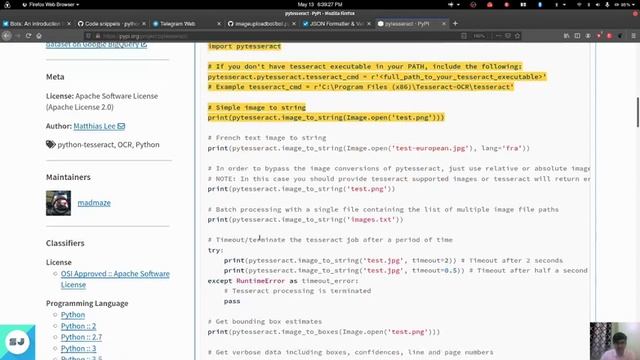Click the tags icon beside python-tesseract
The height and width of the screenshot is (360, 640).
click(51, 144)
